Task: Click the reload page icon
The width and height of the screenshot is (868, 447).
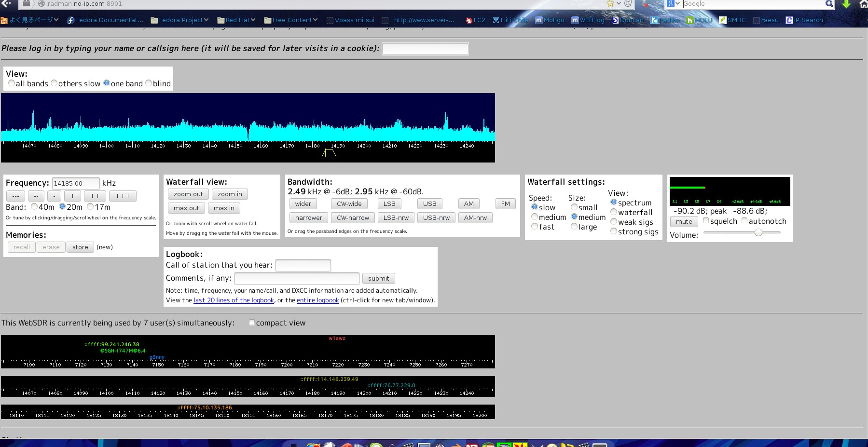Action: click(x=628, y=3)
